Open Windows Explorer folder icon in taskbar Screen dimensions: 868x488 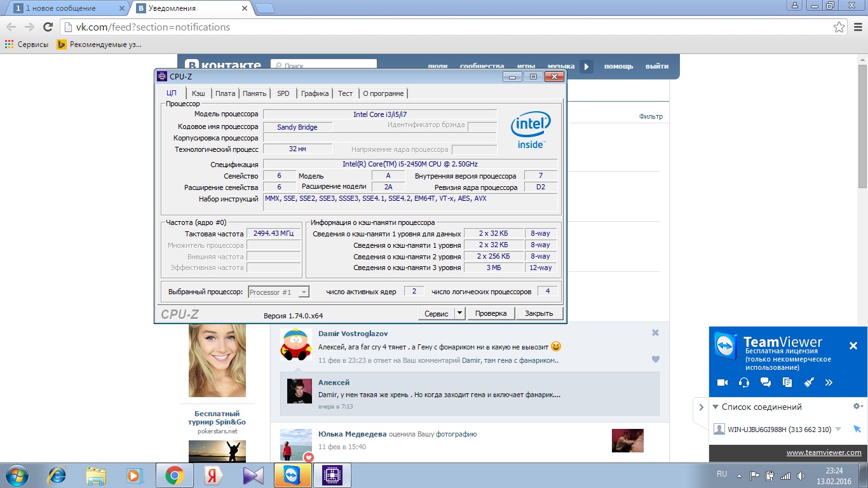pyautogui.click(x=96, y=475)
